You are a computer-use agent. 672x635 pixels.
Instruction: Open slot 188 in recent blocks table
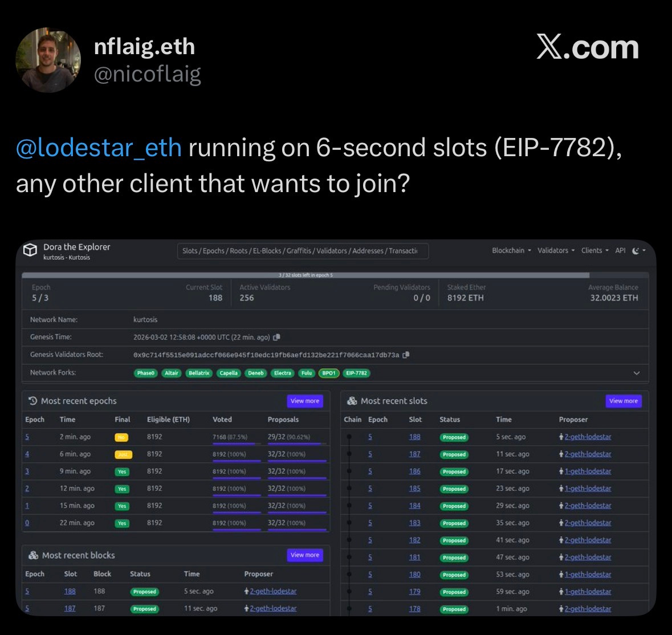coord(70,591)
